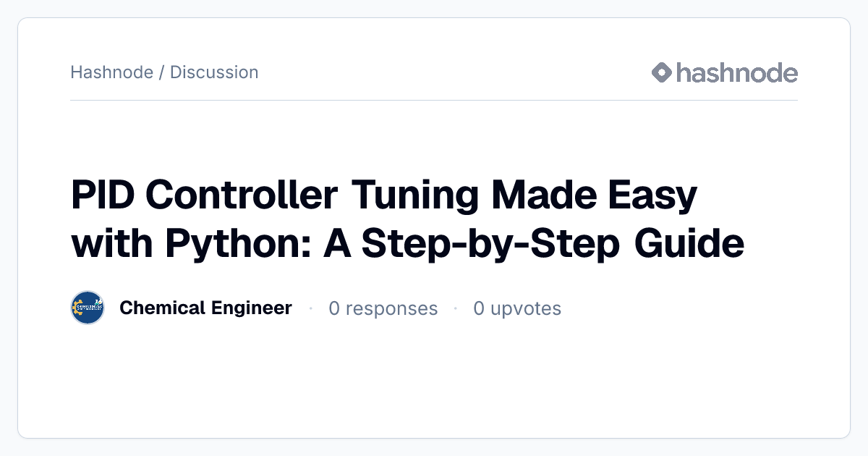Select the Discussion breadcrumb word
Screen dimensions: 868x456
[214, 72]
